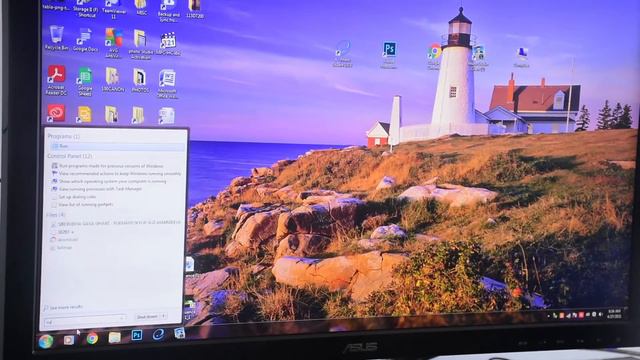Screen dimensions: 640x360
Task: Open 'View running processes with Task Manager'
Action: tap(97, 189)
